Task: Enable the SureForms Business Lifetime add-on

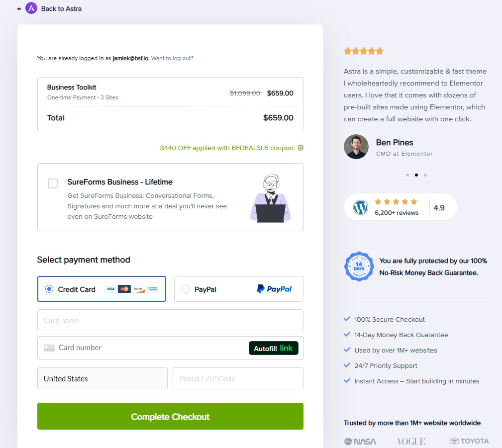Action: point(53,183)
